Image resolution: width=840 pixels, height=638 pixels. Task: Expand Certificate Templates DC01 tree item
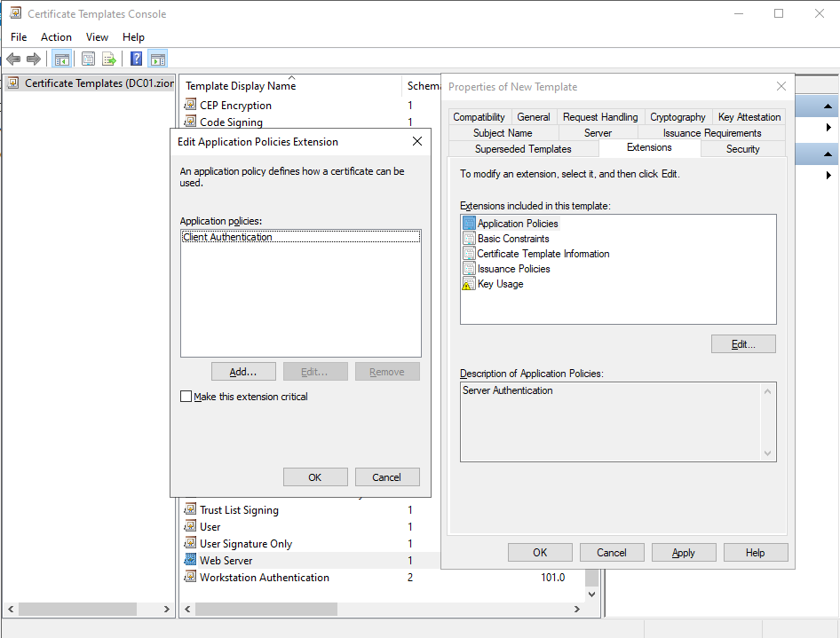click(89, 83)
